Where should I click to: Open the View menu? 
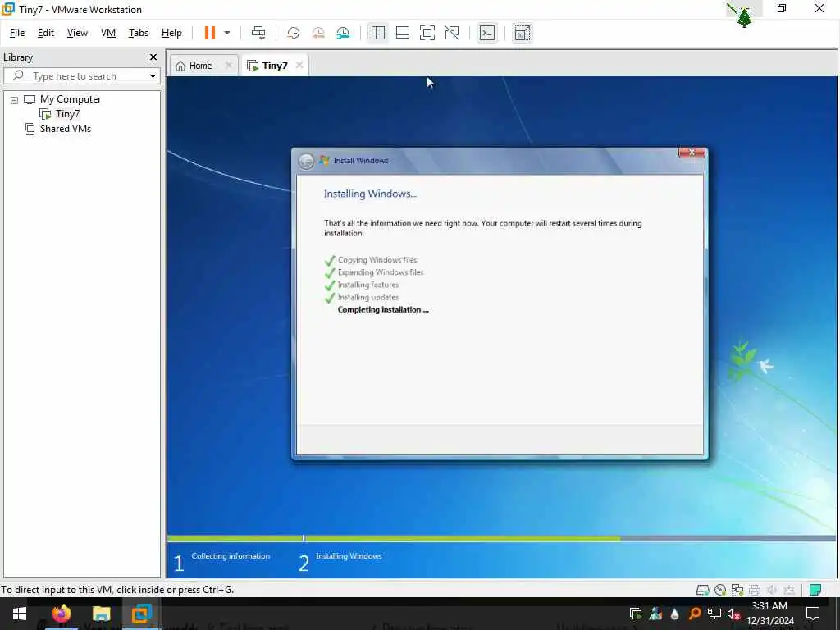click(77, 33)
